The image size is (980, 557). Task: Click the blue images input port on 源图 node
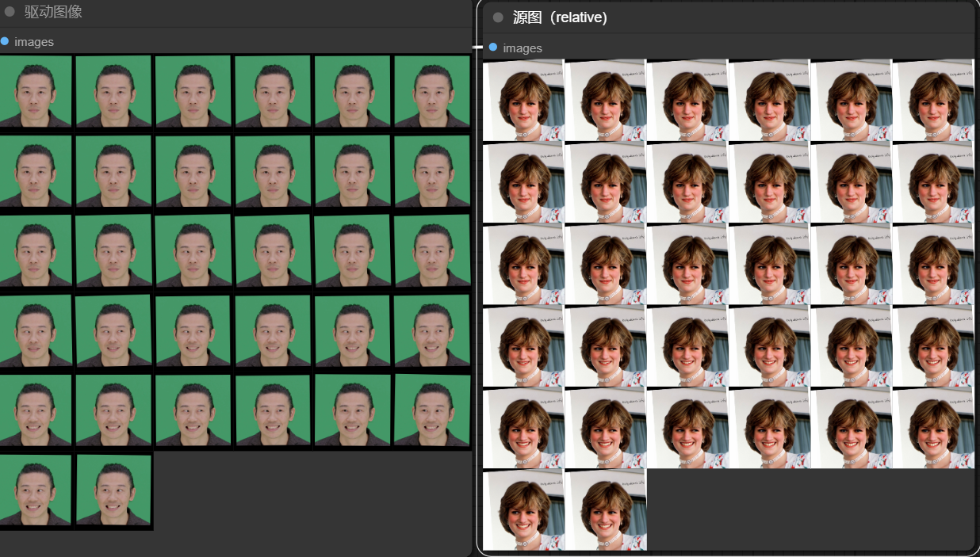tap(493, 48)
